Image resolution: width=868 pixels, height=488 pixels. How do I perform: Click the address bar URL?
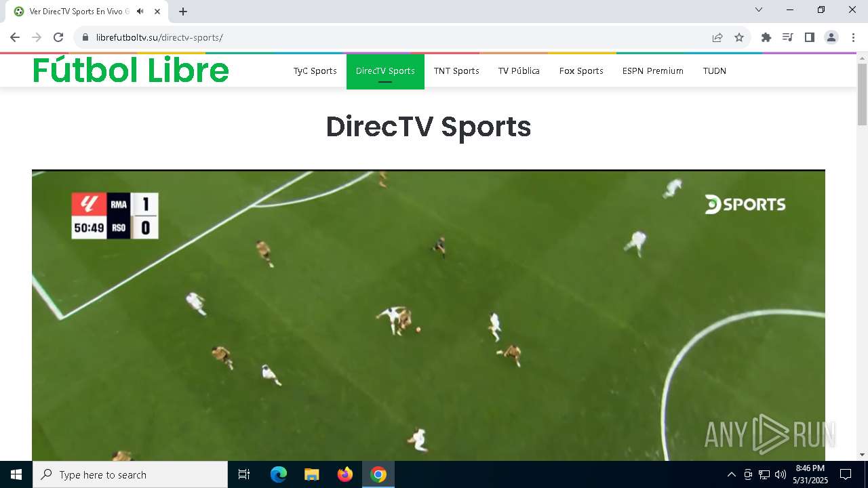(x=159, y=37)
